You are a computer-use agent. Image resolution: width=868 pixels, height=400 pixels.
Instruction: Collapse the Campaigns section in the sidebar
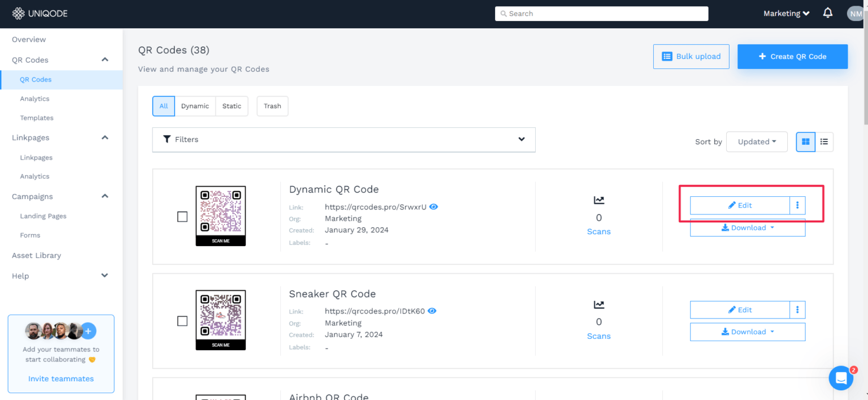[105, 196]
